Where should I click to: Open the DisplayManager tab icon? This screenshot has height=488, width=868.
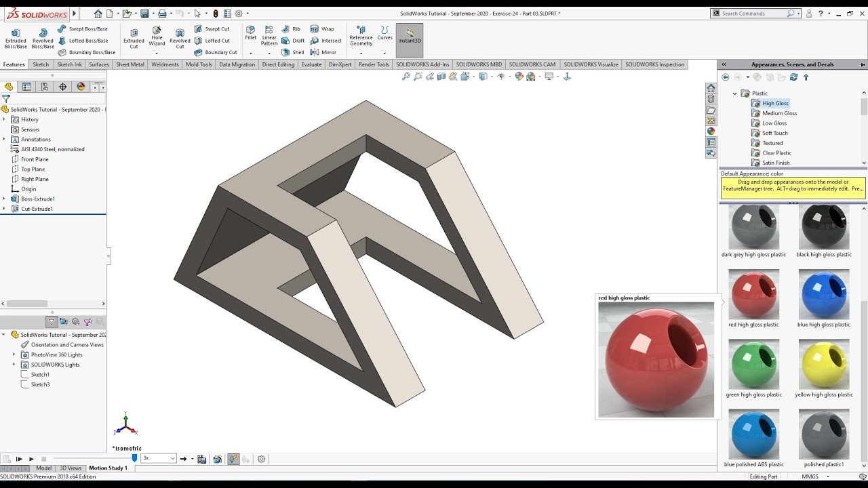(x=81, y=87)
